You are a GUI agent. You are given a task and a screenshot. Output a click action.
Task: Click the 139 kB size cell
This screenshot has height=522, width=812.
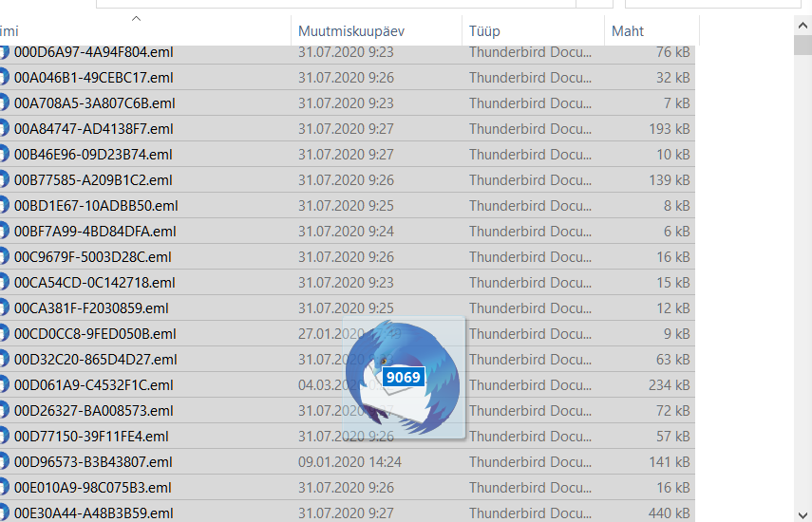(670, 180)
